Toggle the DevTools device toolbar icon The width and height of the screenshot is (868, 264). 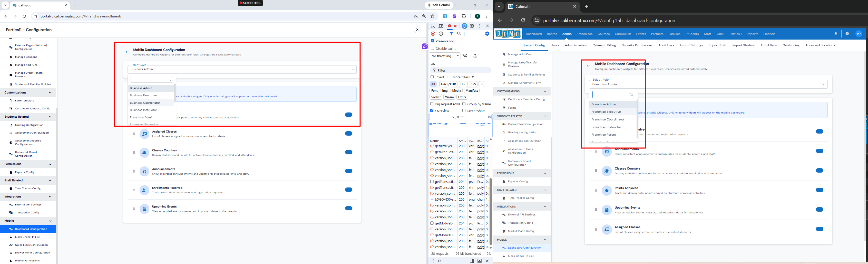click(x=441, y=26)
